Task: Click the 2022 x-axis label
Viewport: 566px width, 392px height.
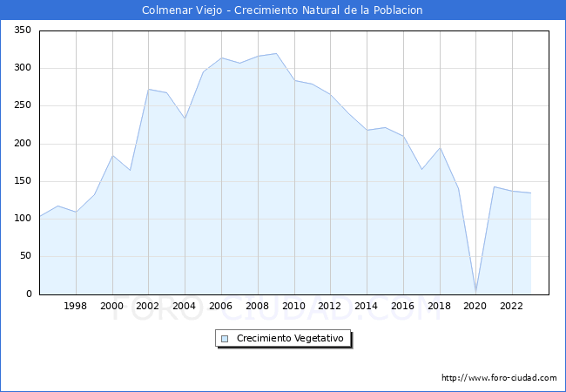Action: [512, 306]
